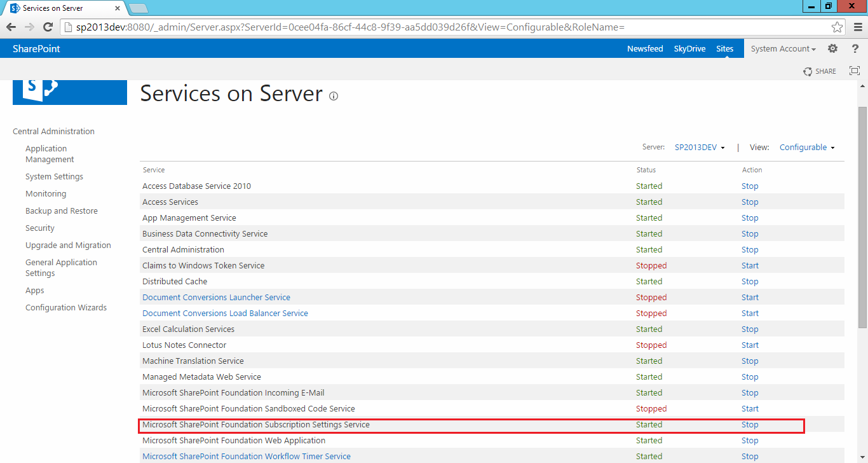
Task: Bookmark this page with the star icon
Action: (x=837, y=27)
